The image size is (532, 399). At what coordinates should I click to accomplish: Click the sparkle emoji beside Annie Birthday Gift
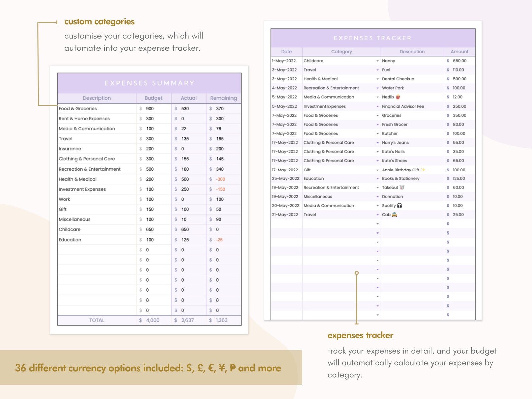tap(423, 170)
